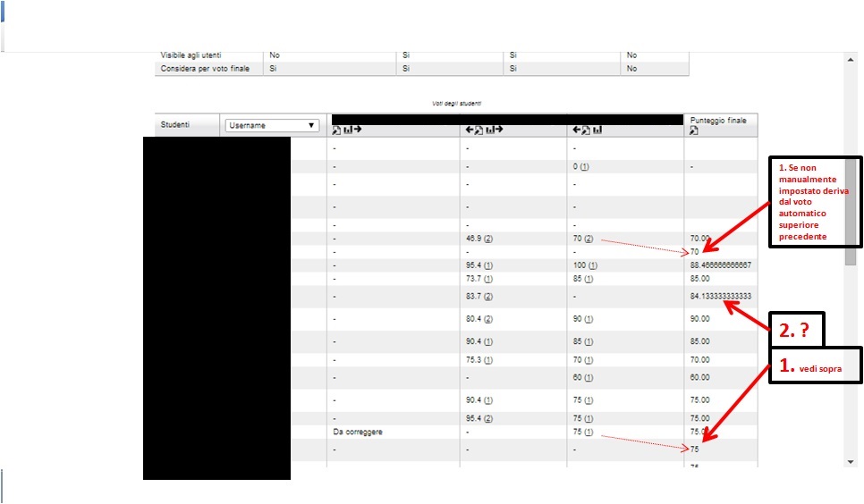The height and width of the screenshot is (504, 864).
Task: Open statistics chart icon in second grade column
Action: [489, 130]
